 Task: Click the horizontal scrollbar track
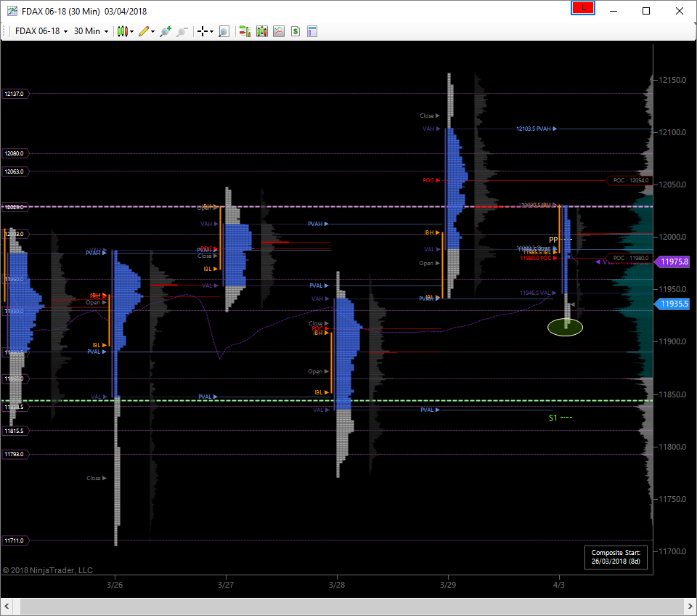[x=351, y=607]
